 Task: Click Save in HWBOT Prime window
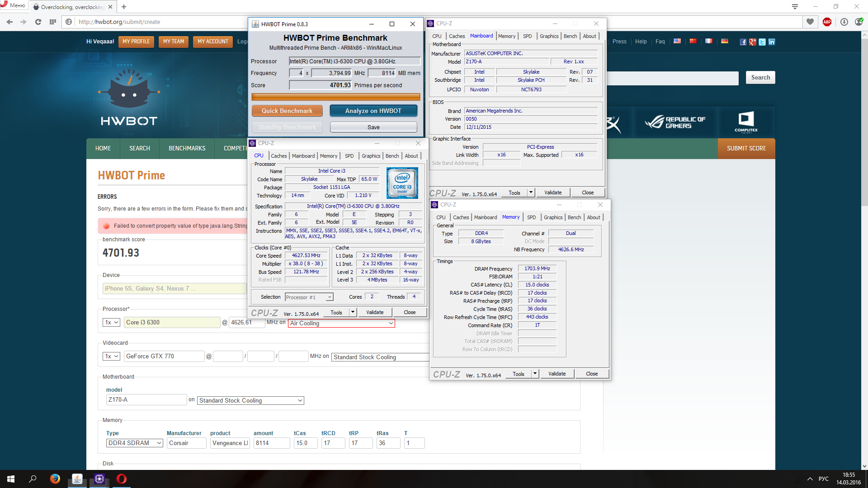(373, 127)
